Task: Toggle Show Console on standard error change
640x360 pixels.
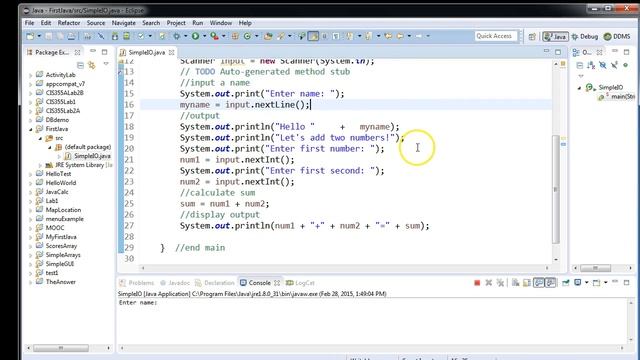Action: 551,282
